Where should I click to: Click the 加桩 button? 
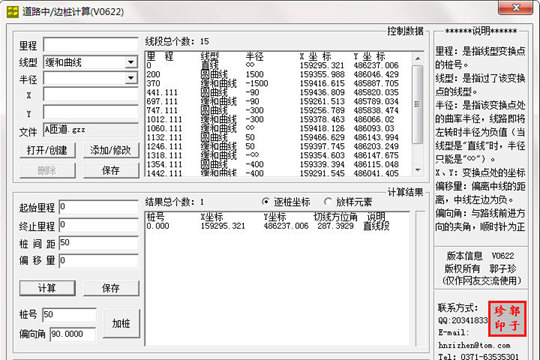click(x=121, y=323)
